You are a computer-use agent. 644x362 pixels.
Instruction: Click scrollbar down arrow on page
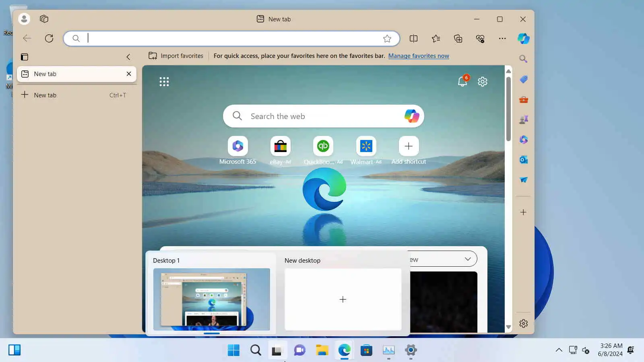(x=508, y=327)
